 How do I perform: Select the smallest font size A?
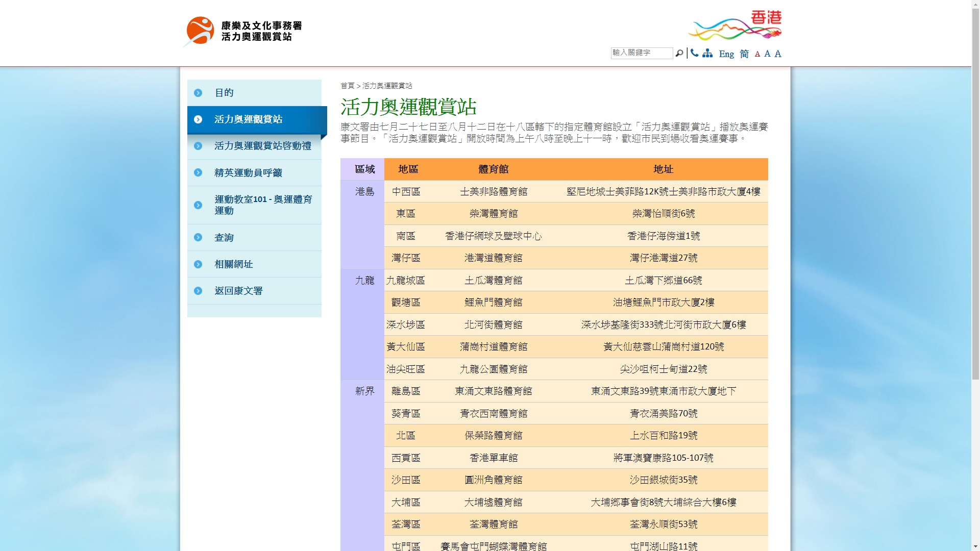(757, 54)
